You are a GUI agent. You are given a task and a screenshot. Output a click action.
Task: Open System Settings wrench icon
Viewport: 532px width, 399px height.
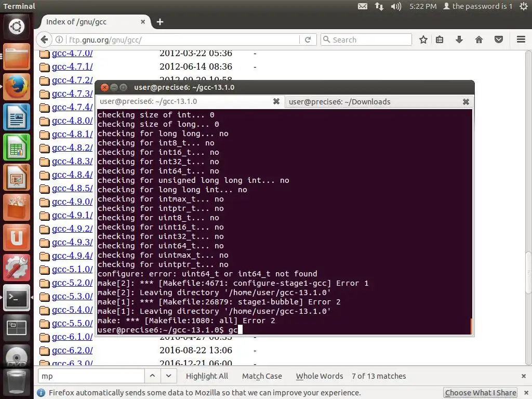pos(16,268)
